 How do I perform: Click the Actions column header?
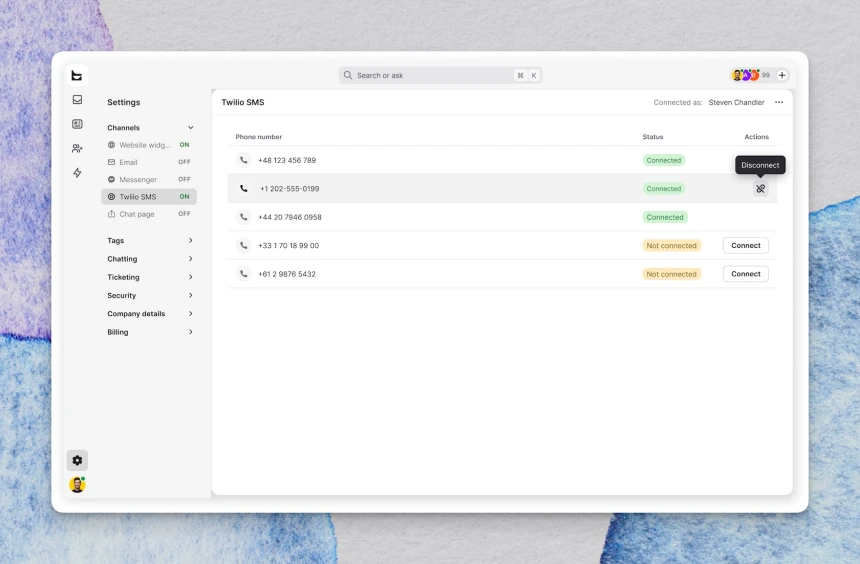[x=756, y=137]
